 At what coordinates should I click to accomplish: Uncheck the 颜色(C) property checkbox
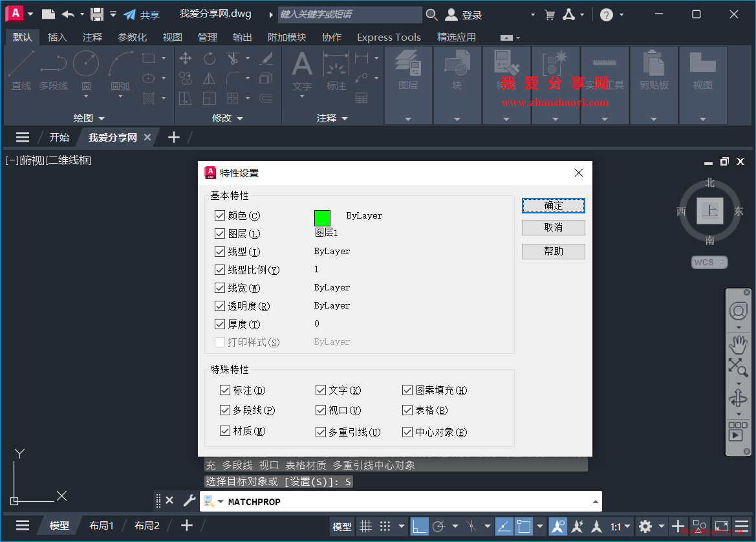tap(220, 215)
